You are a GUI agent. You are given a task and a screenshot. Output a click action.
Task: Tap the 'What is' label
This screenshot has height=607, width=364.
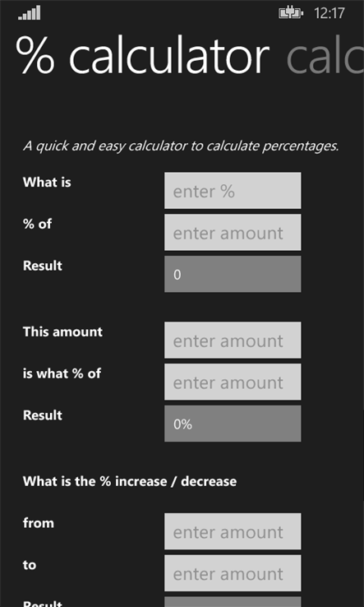click(47, 182)
